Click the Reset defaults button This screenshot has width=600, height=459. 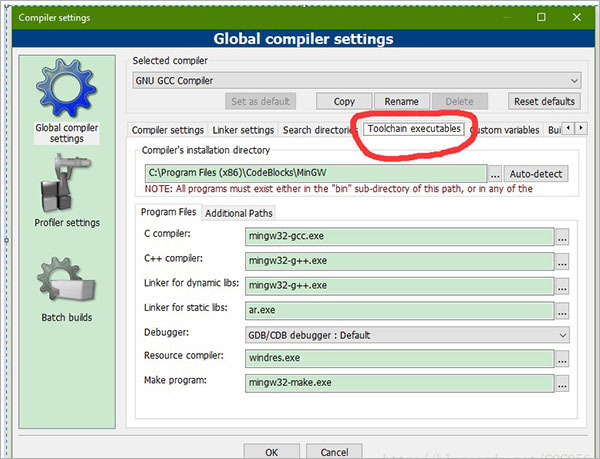point(544,102)
